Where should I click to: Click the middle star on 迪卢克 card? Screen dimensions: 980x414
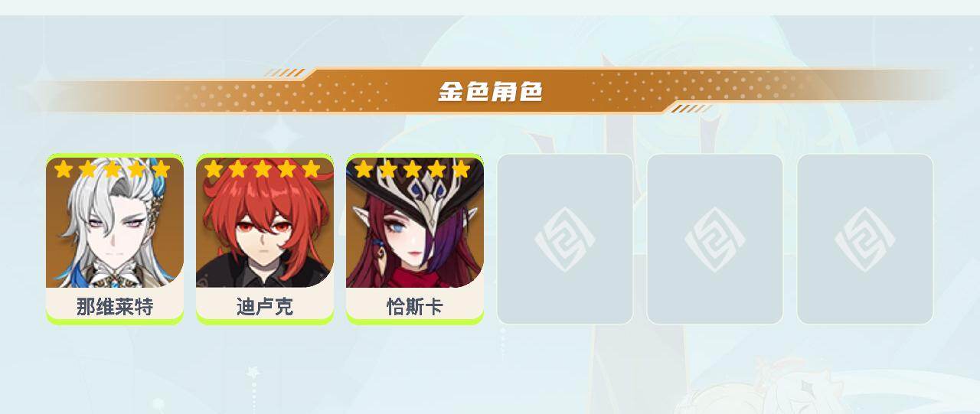point(262,169)
